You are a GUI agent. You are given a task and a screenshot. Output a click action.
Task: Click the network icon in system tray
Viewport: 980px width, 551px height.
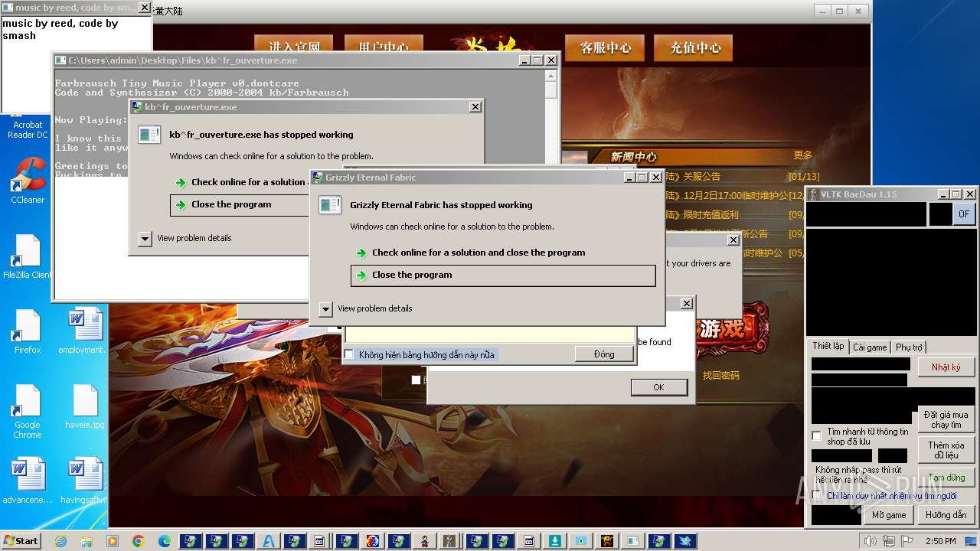[x=888, y=541]
